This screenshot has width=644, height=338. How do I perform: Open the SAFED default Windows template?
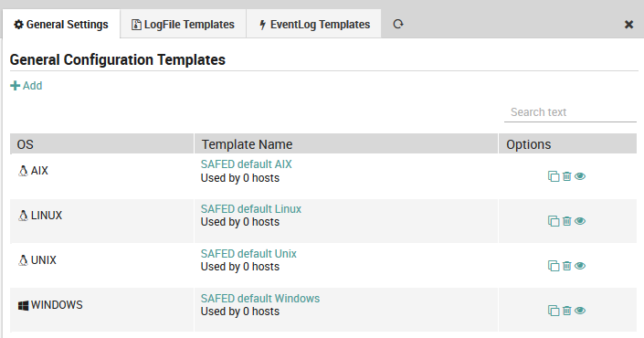(x=260, y=298)
